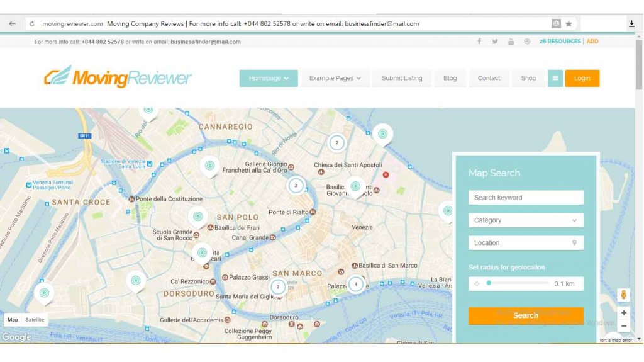
Task: Open the cluster marker 2 near Chiesa dei Santi Apostoli
Action: pyautogui.click(x=337, y=143)
